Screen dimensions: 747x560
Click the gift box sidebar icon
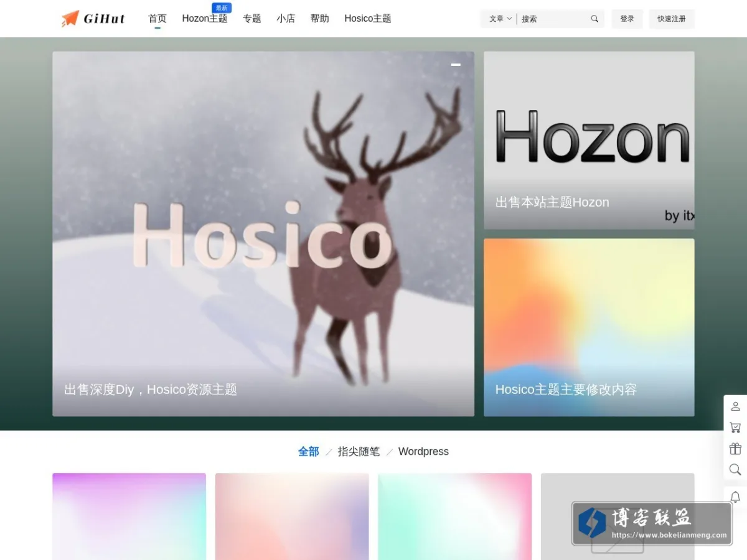(x=735, y=449)
